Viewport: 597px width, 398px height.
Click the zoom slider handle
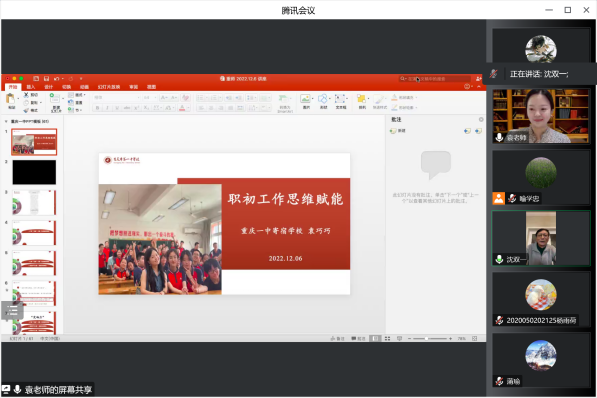(x=426, y=338)
